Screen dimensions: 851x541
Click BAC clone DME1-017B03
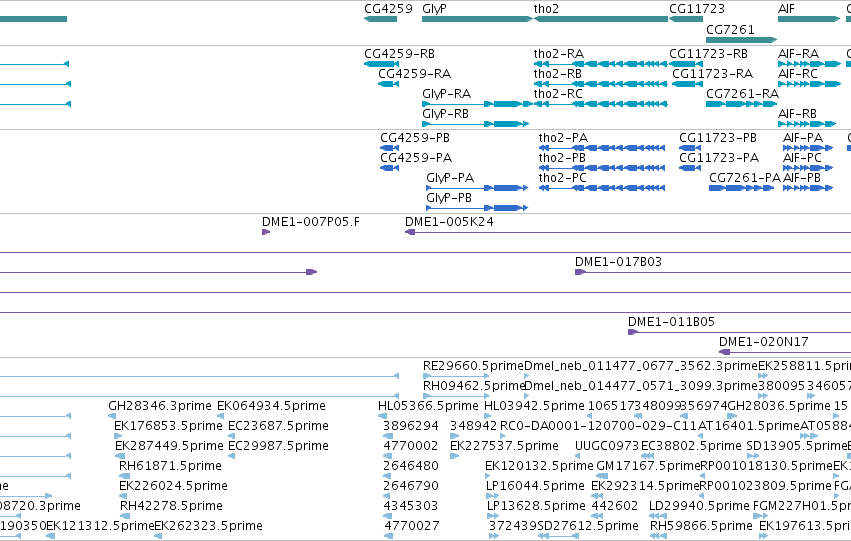713,272
